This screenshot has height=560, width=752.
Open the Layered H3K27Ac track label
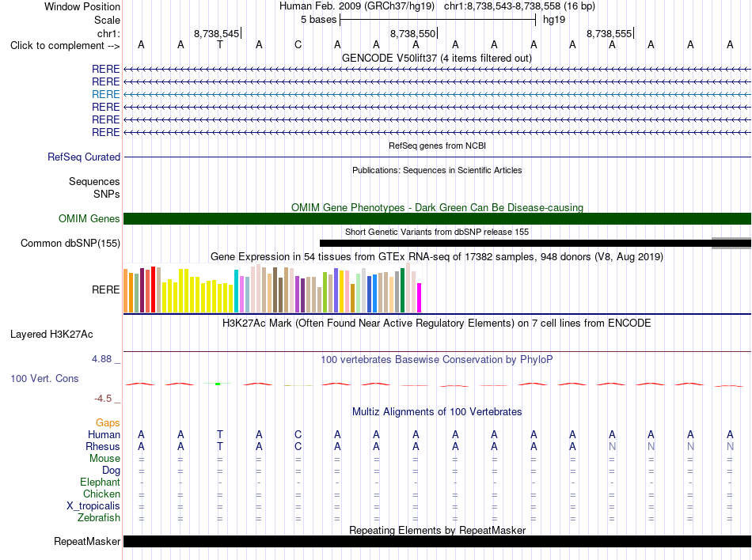[51, 335]
